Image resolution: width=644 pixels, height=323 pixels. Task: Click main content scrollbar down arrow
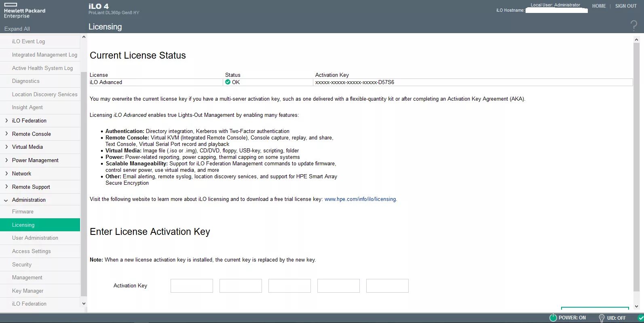tap(636, 306)
